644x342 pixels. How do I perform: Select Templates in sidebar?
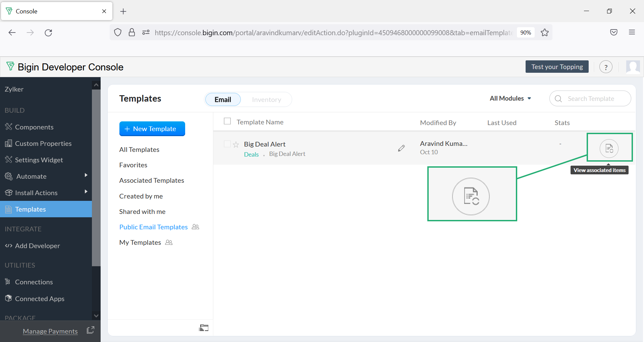46,209
